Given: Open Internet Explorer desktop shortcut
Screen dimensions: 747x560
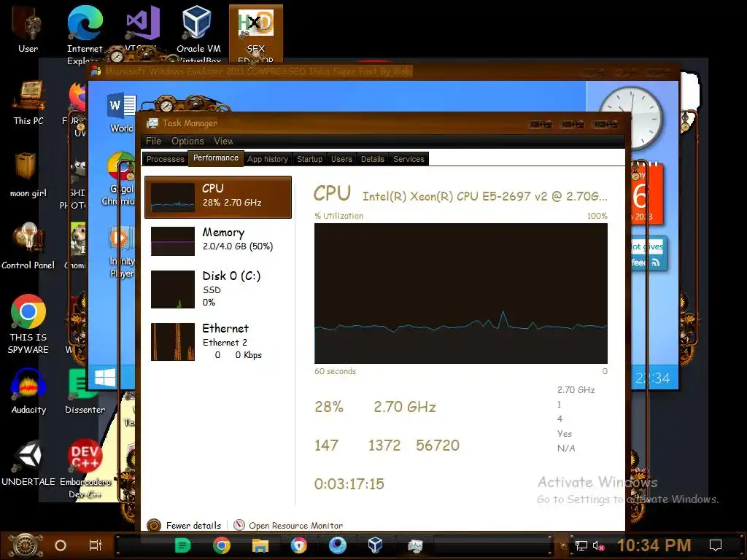Looking at the screenshot, I should [x=85, y=34].
